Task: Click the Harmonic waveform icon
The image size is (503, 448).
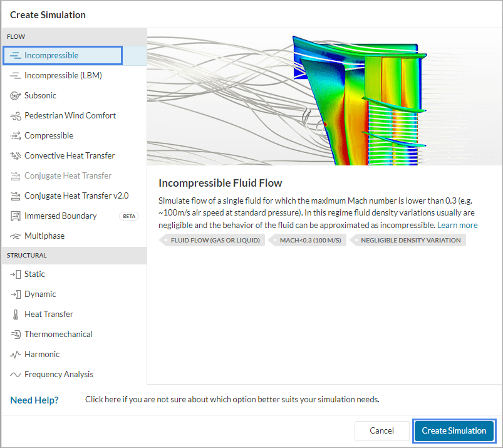Action: [x=16, y=355]
